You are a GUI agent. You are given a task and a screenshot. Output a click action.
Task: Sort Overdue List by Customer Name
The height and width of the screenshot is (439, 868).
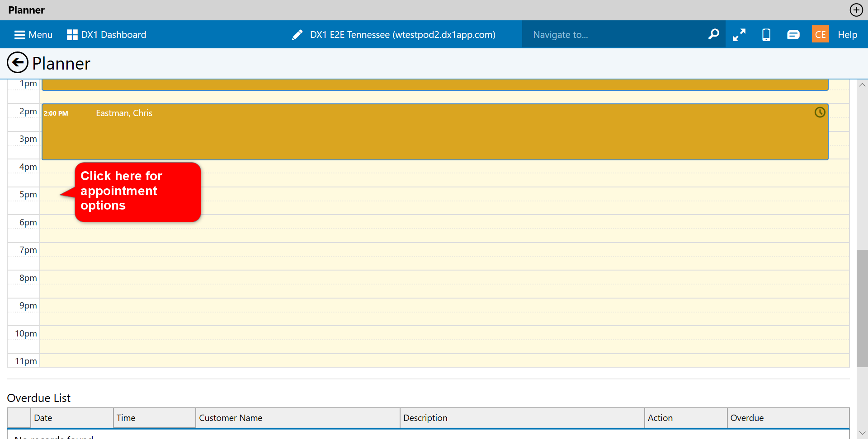tap(297, 418)
